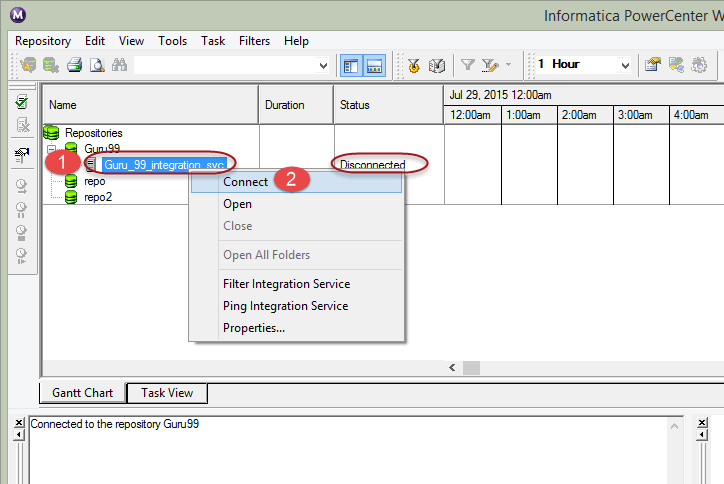Image resolution: width=724 pixels, height=484 pixels.
Task: Select the repo repository tree item
Action: [95, 182]
